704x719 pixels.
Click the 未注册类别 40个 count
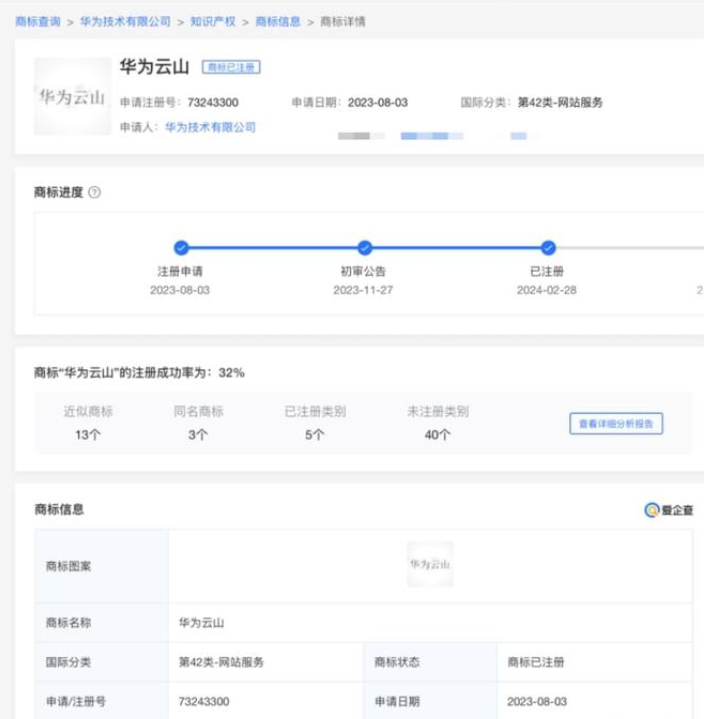pyautogui.click(x=438, y=435)
